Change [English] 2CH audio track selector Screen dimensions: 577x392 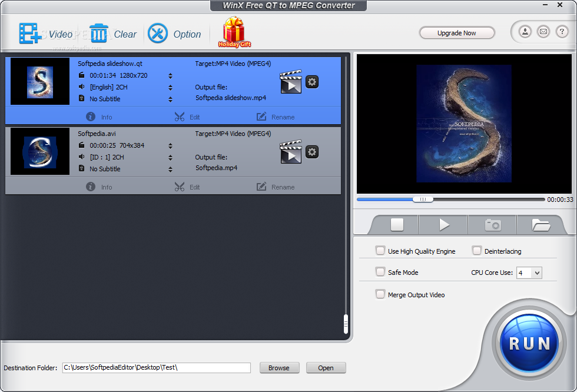pyautogui.click(x=170, y=88)
